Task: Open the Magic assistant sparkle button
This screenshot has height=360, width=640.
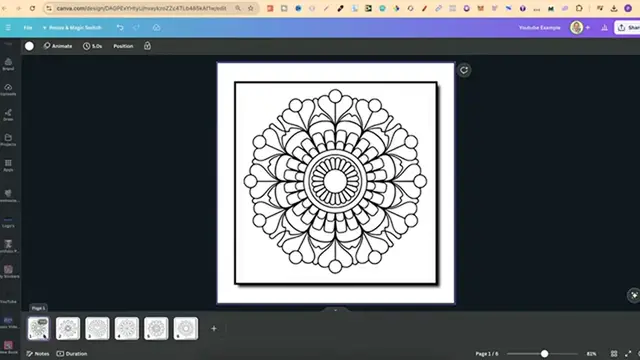Action: pyautogui.click(x=633, y=295)
